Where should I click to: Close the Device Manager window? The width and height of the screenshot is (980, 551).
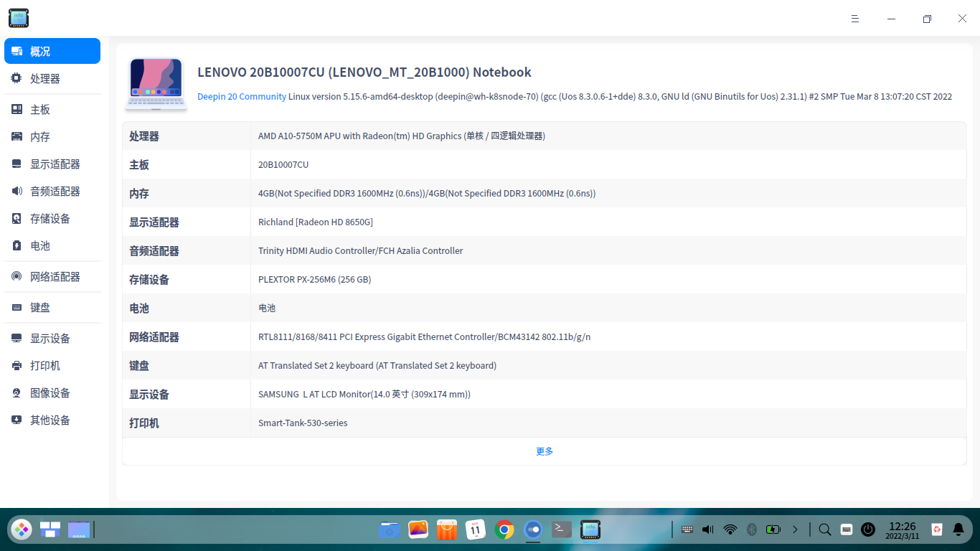tap(962, 19)
